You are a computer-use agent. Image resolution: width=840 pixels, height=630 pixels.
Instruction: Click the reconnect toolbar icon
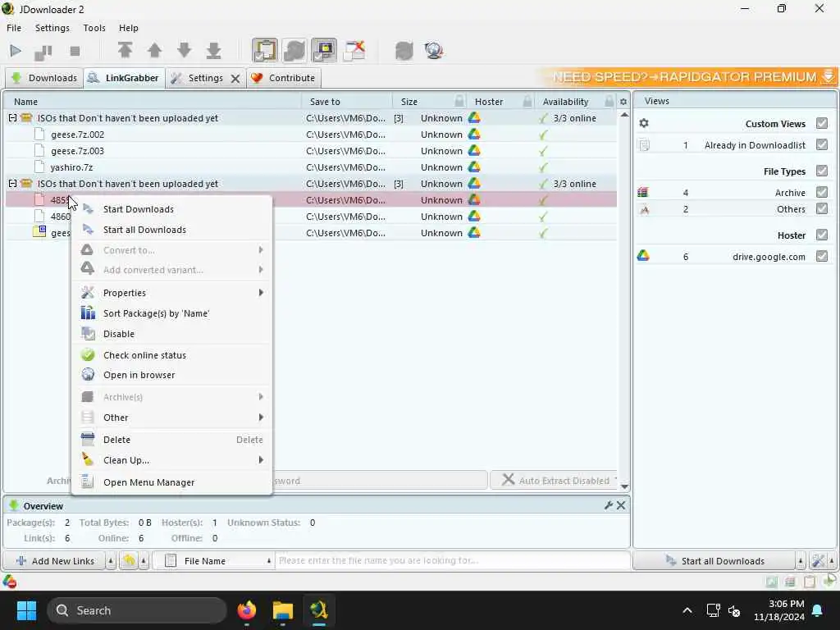tap(404, 51)
